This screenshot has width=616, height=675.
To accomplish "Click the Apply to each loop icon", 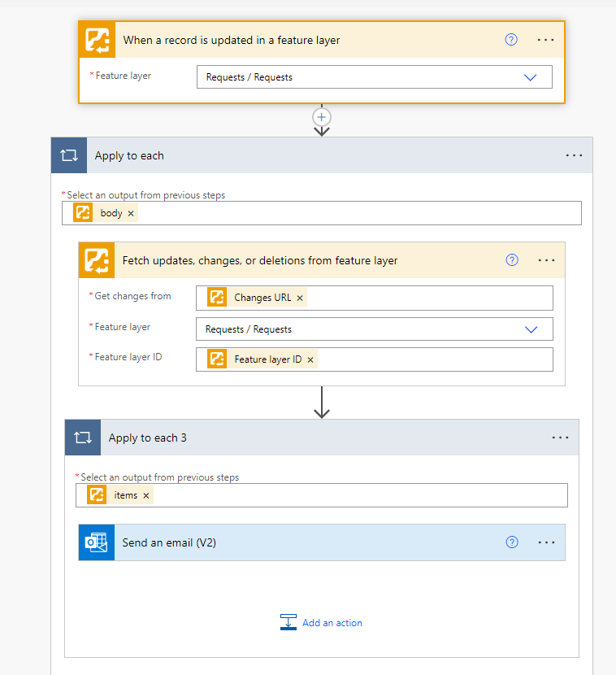I will (x=69, y=155).
